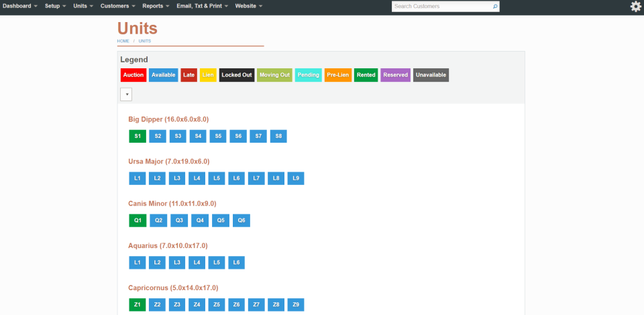The height and width of the screenshot is (315, 644).
Task: Select the green Rented legend swatch
Action: (366, 75)
